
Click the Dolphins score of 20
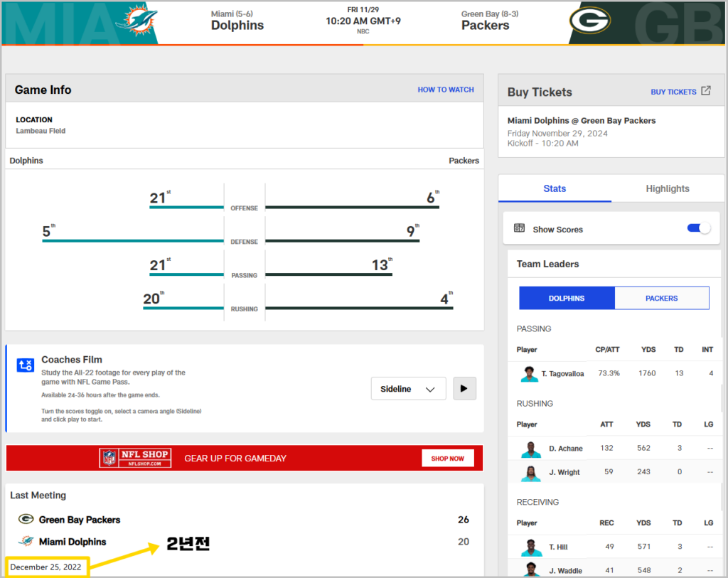coord(464,542)
